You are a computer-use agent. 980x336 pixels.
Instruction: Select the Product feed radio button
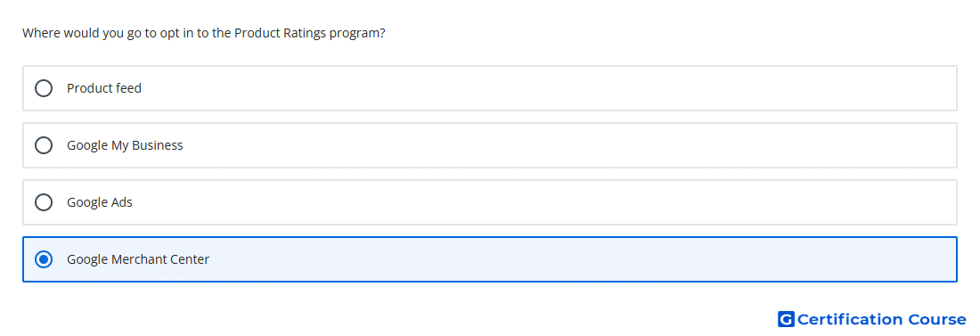coord(44,88)
